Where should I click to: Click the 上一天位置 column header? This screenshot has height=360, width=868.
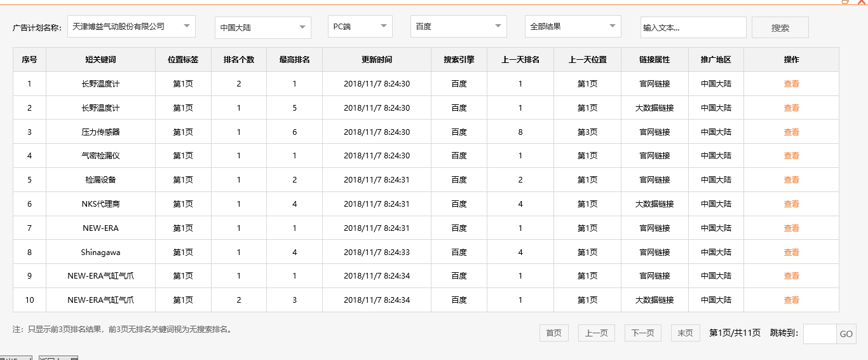pos(587,60)
